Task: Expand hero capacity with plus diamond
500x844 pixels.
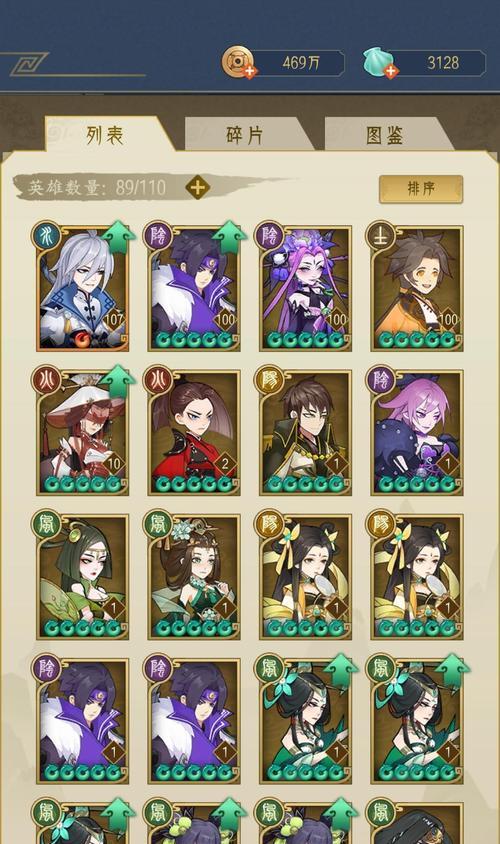Action: (x=198, y=188)
